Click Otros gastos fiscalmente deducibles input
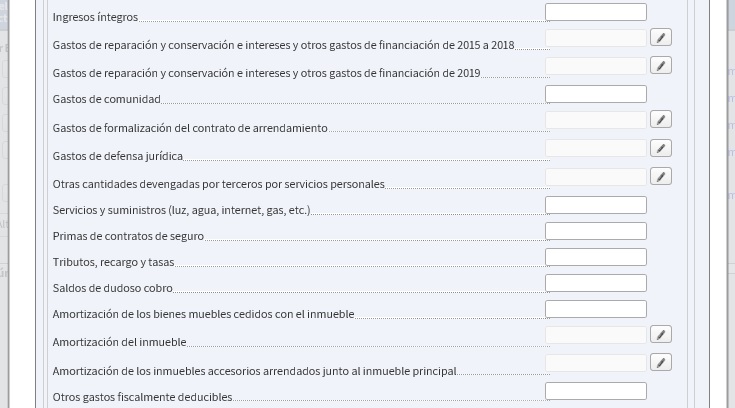Screen dimensions: 735x408 (x=596, y=391)
